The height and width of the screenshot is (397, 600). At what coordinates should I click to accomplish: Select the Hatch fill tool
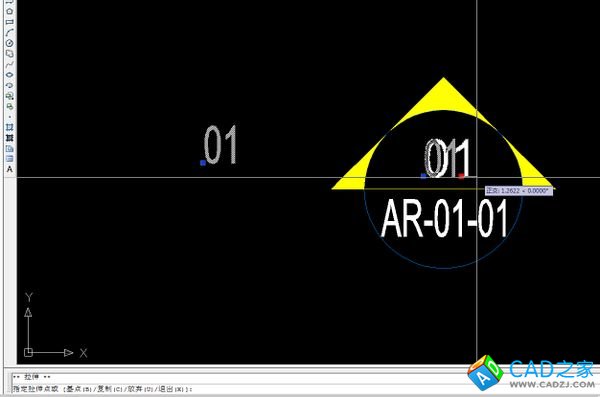tap(10, 127)
